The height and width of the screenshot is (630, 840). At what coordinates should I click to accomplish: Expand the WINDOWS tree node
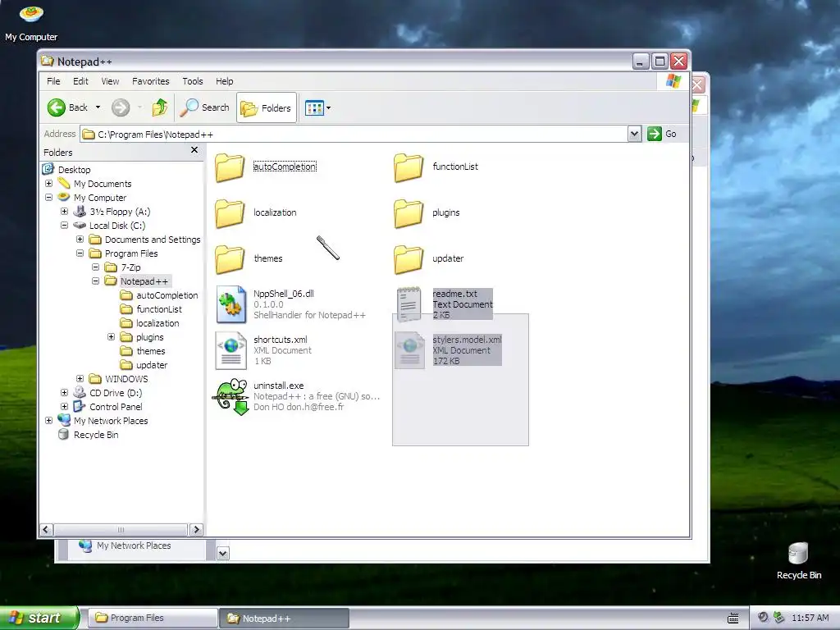[80, 378]
